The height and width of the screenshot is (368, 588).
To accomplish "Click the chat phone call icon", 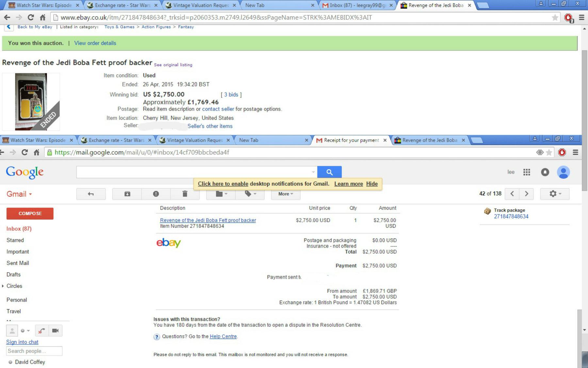I will click(x=41, y=331).
